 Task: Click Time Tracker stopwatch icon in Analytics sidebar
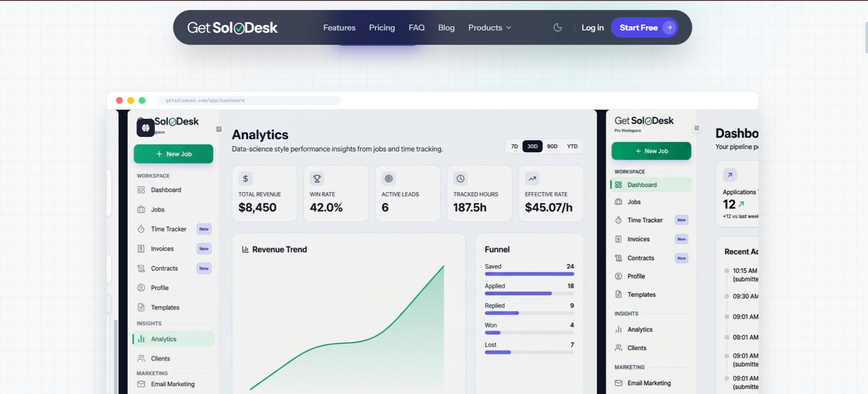point(141,229)
